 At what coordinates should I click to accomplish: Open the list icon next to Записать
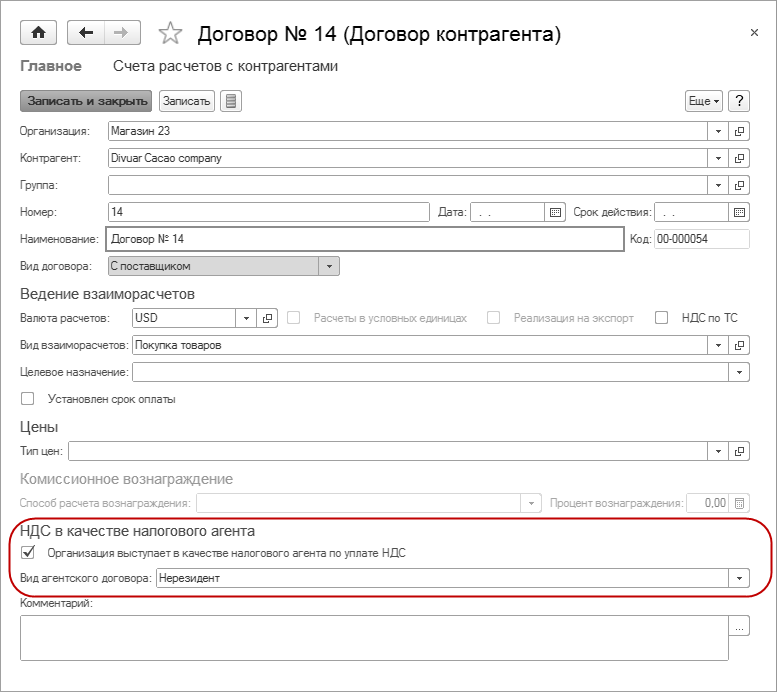pos(231,101)
